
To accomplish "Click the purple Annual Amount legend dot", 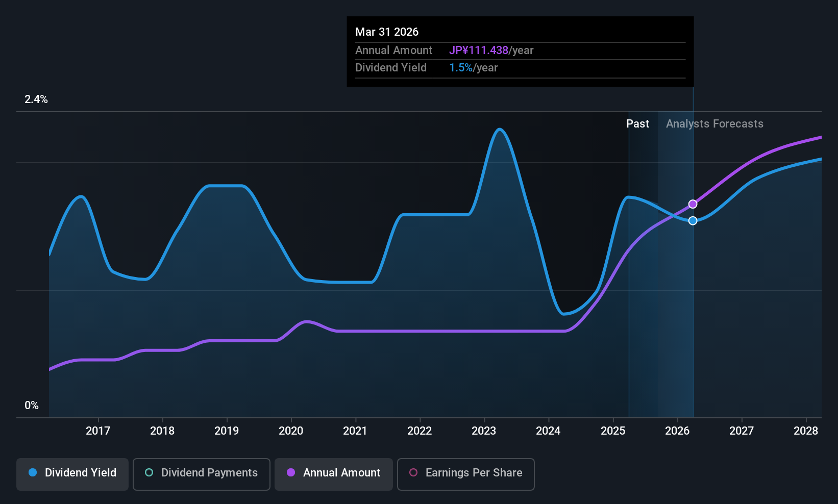I will [291, 472].
